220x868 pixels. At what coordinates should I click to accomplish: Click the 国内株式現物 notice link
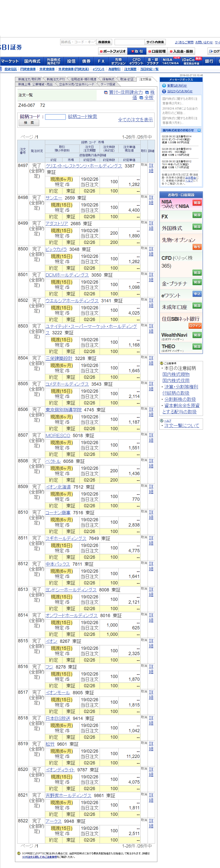(176, 374)
